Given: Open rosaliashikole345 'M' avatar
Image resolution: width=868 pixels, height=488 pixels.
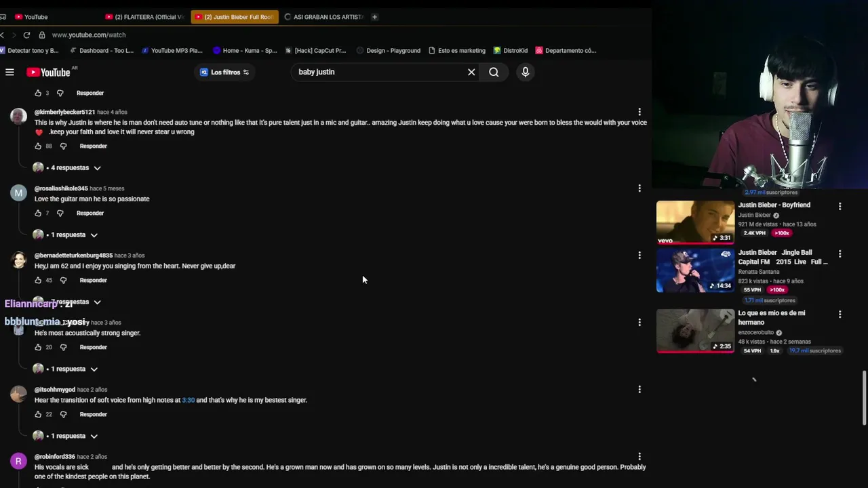Looking at the screenshot, I should point(18,192).
